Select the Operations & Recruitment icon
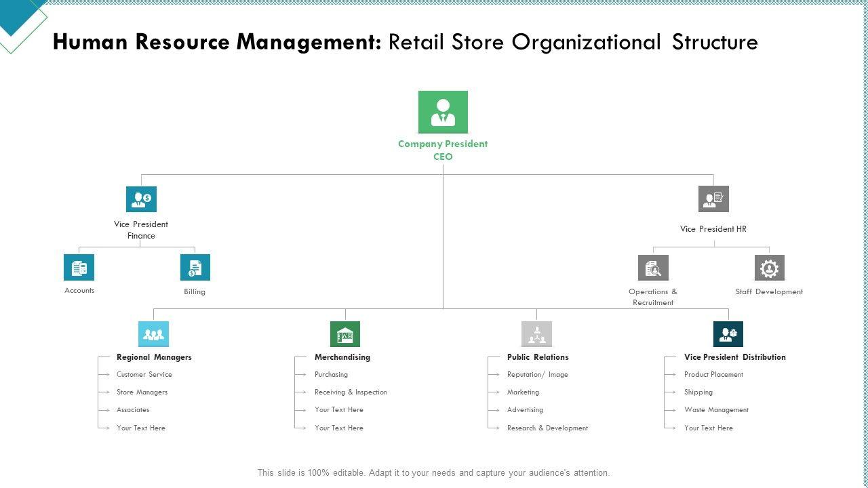868x488 pixels. [653, 268]
